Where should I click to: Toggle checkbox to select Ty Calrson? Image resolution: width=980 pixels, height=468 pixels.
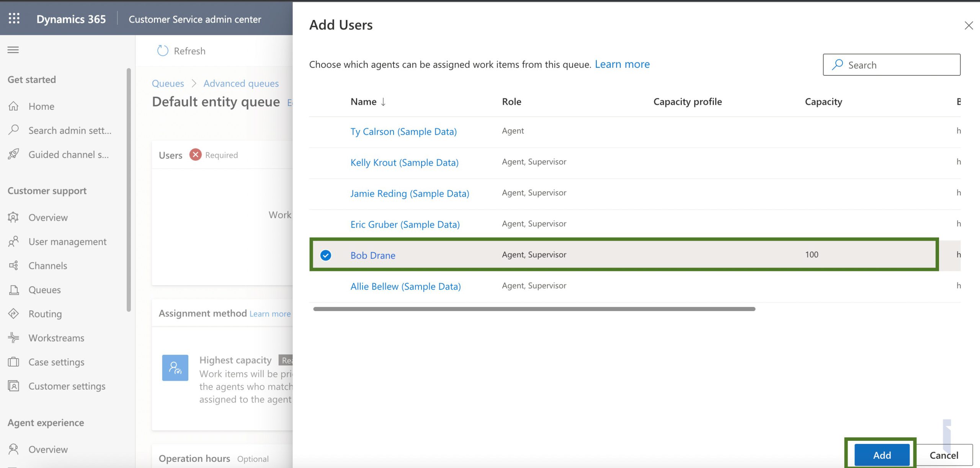click(326, 130)
